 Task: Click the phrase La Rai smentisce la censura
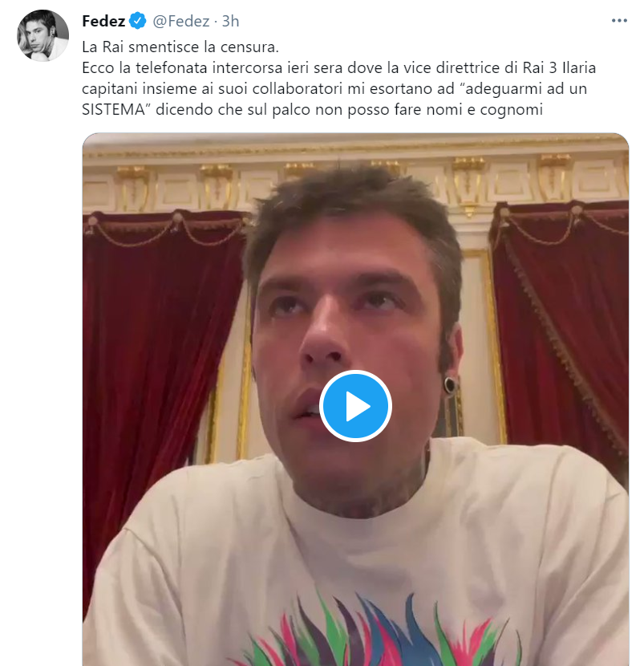[183, 47]
